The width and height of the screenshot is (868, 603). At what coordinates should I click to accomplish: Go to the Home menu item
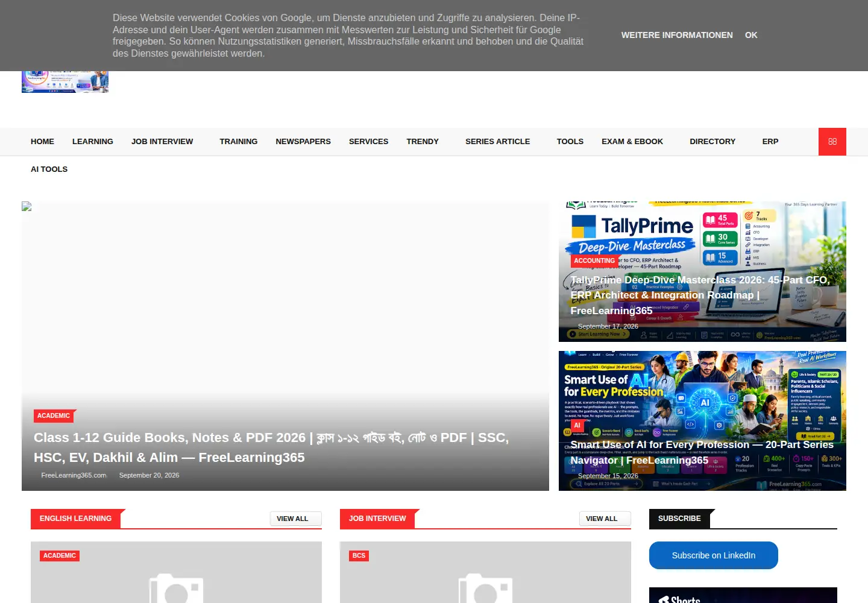click(42, 142)
